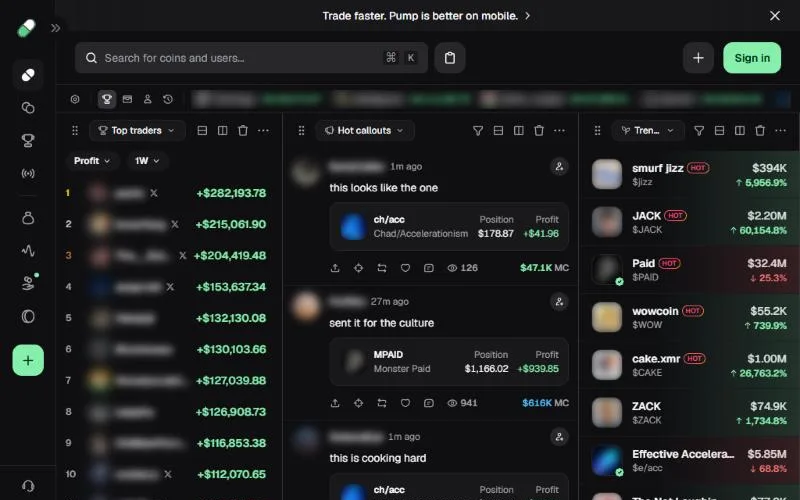Image resolution: width=800 pixels, height=500 pixels.
Task: Select the card icon tab in widget toolbar
Action: click(127, 99)
